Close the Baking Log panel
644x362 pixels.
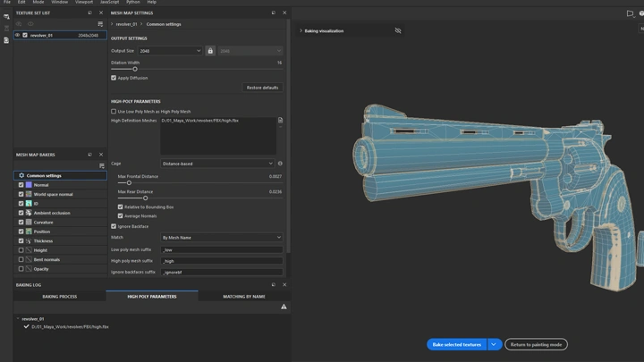click(284, 284)
